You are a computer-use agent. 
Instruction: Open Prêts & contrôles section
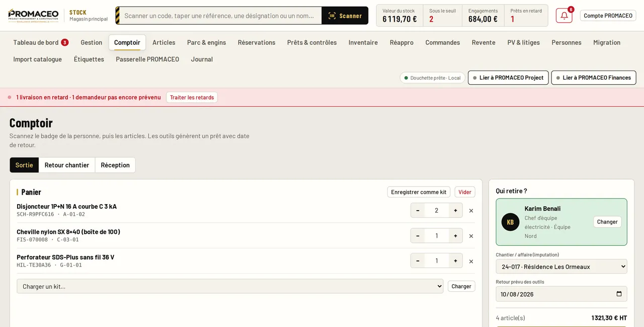pyautogui.click(x=312, y=42)
